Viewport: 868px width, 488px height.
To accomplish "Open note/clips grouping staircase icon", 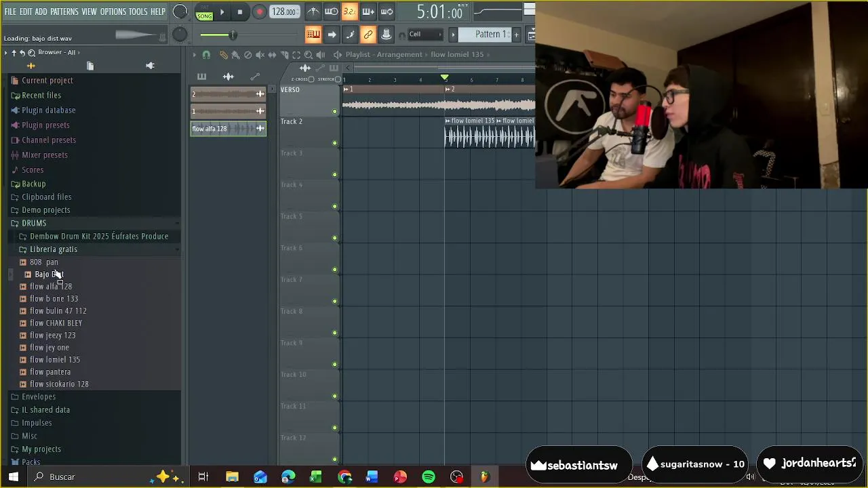I will tap(350, 35).
